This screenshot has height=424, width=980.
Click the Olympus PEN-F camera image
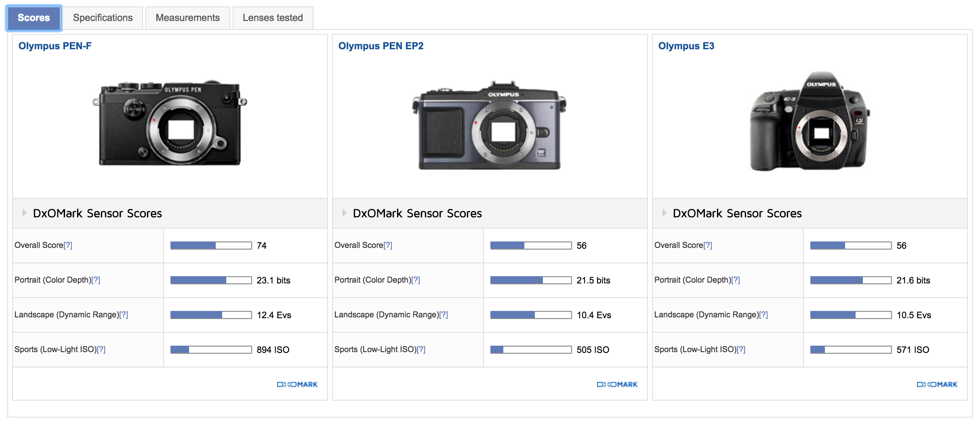click(170, 123)
